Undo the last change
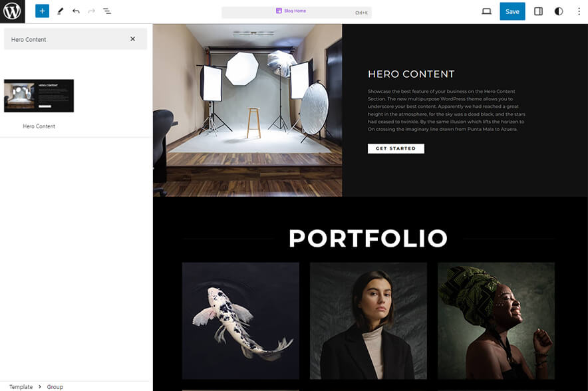Screen dimensions: 588x391 [75, 11]
